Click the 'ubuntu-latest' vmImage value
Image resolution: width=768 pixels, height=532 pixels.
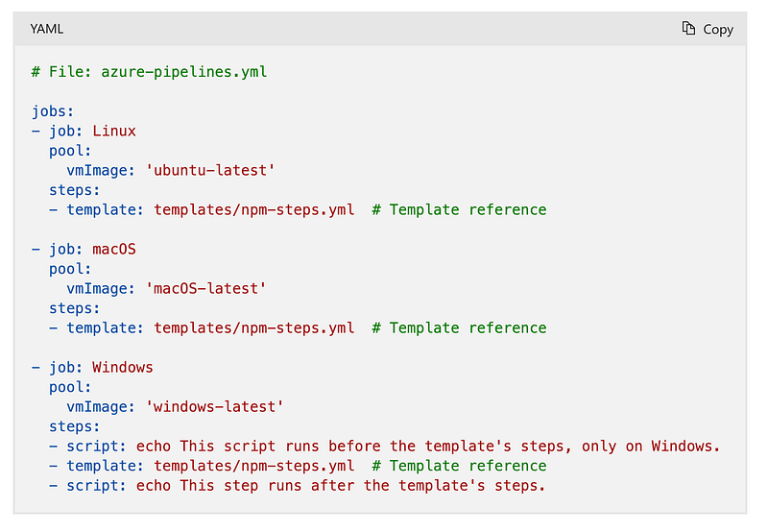tap(210, 170)
